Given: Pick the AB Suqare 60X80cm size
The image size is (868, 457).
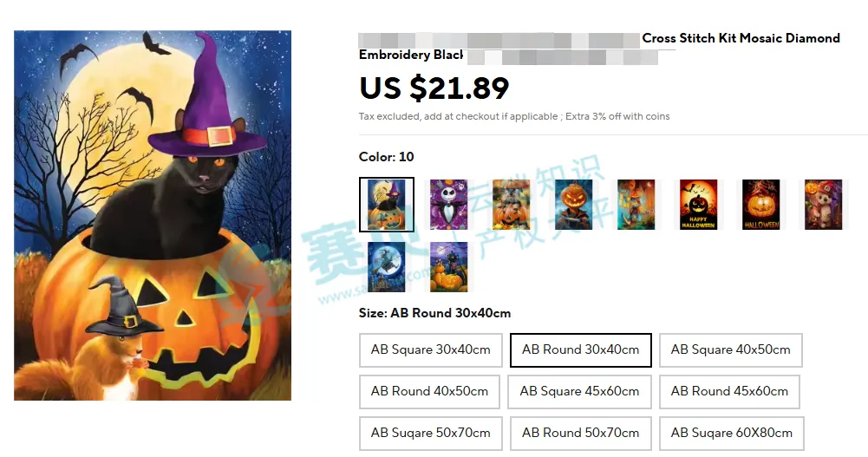Looking at the screenshot, I should coord(731,434).
